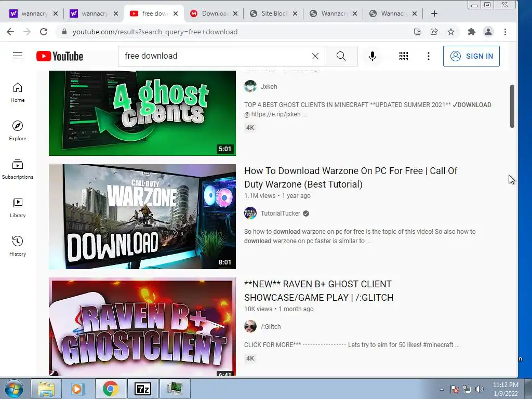Click the YouTube logo

pyautogui.click(x=60, y=56)
